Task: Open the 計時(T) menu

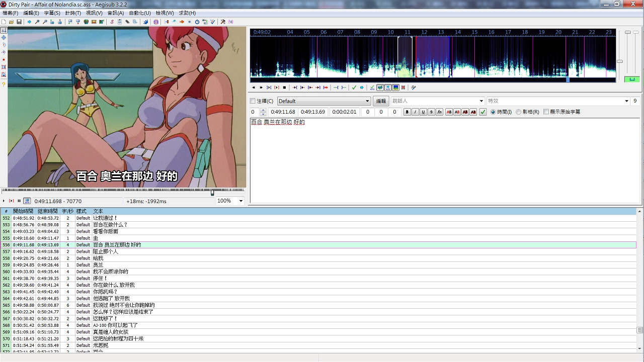Action: click(x=73, y=13)
